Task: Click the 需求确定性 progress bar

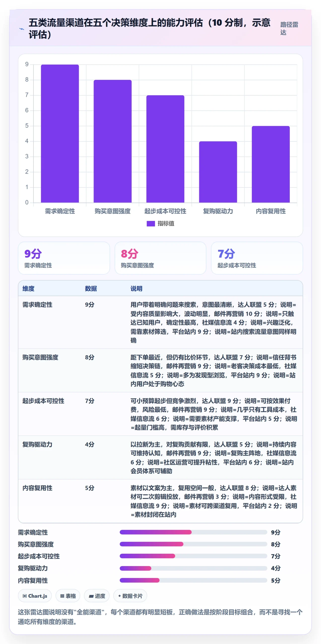Action: tap(193, 532)
